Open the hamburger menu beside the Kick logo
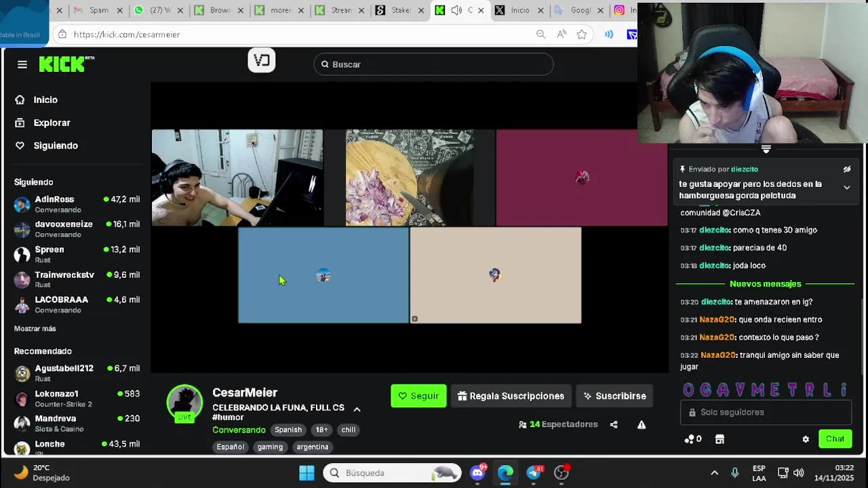 pyautogui.click(x=22, y=64)
